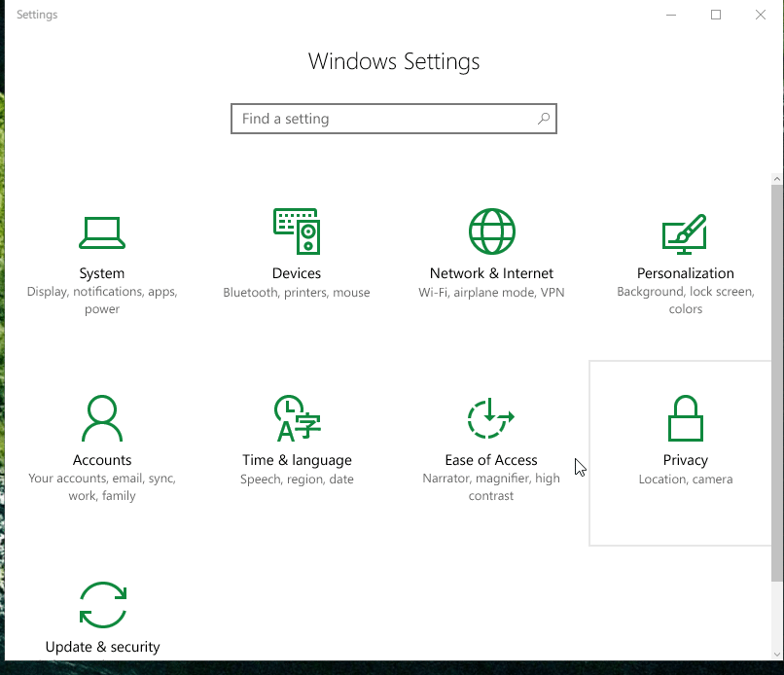This screenshot has width=784, height=675.
Task: Open the System laptop icon
Action: (102, 232)
